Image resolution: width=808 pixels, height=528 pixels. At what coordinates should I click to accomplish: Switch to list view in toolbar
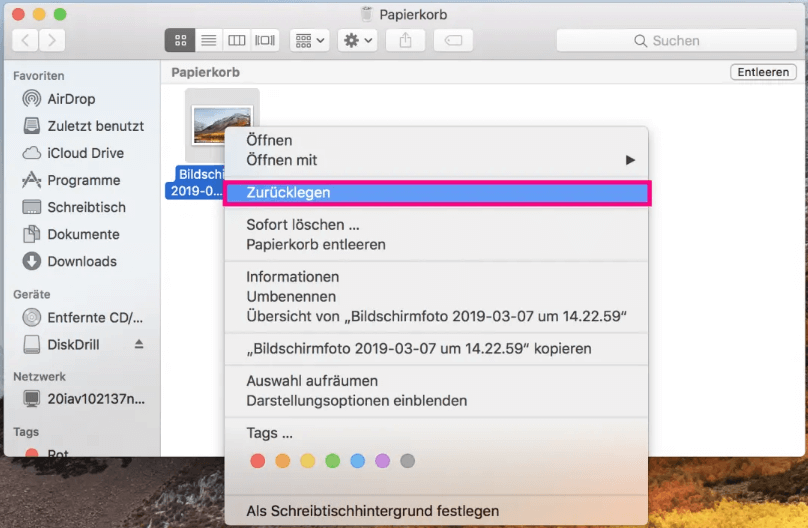(208, 41)
